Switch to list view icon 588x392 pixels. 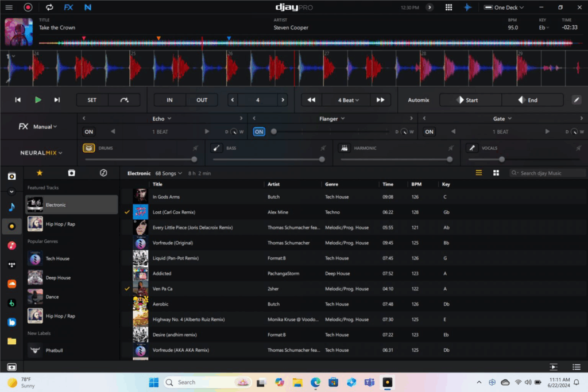(x=478, y=173)
